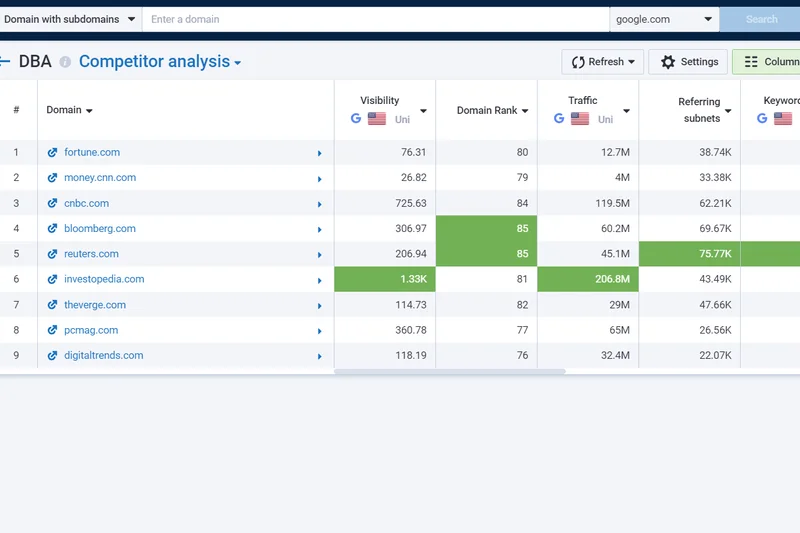This screenshot has height=533, width=800.
Task: Click the Google icon under Visibility column
Action: click(x=356, y=119)
